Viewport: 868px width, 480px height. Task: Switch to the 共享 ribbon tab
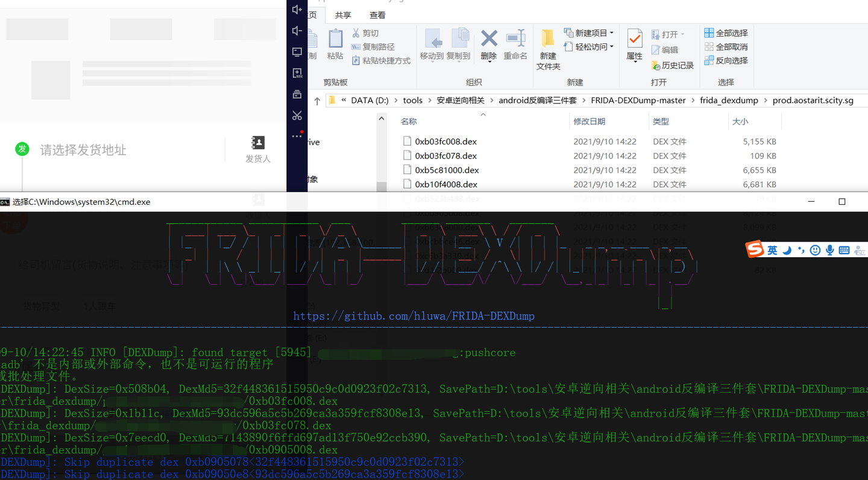342,15
